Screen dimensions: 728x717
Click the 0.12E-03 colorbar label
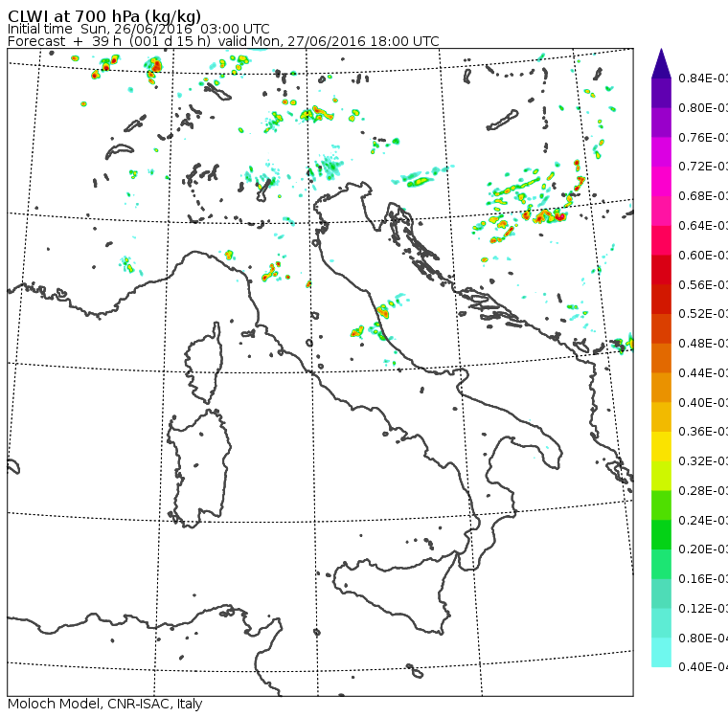703,609
